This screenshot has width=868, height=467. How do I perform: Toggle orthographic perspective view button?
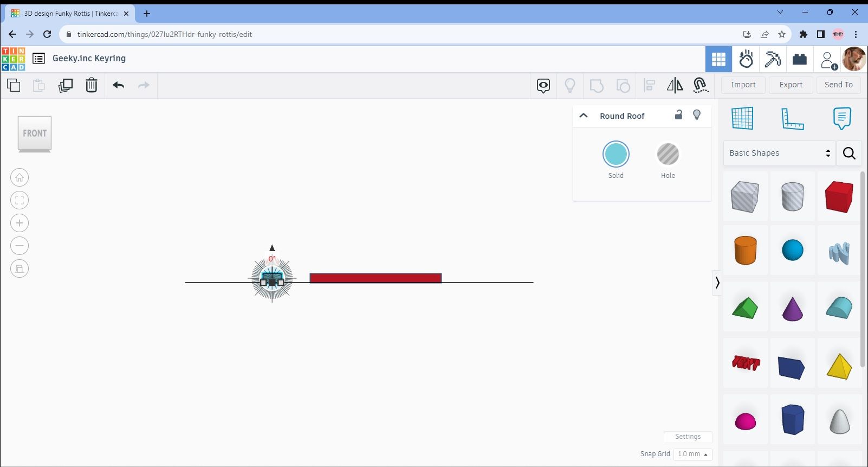pos(20,268)
